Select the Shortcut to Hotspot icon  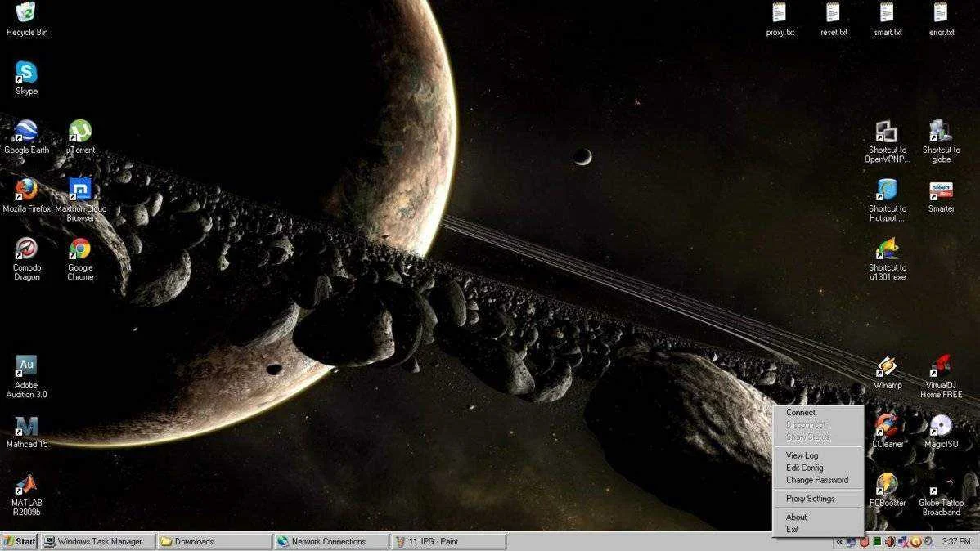pyautogui.click(x=887, y=200)
